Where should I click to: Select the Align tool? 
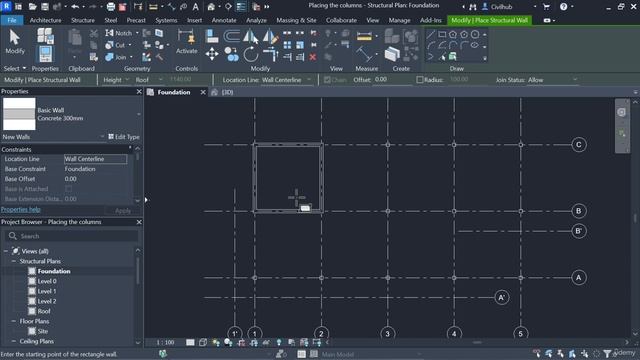(212, 36)
